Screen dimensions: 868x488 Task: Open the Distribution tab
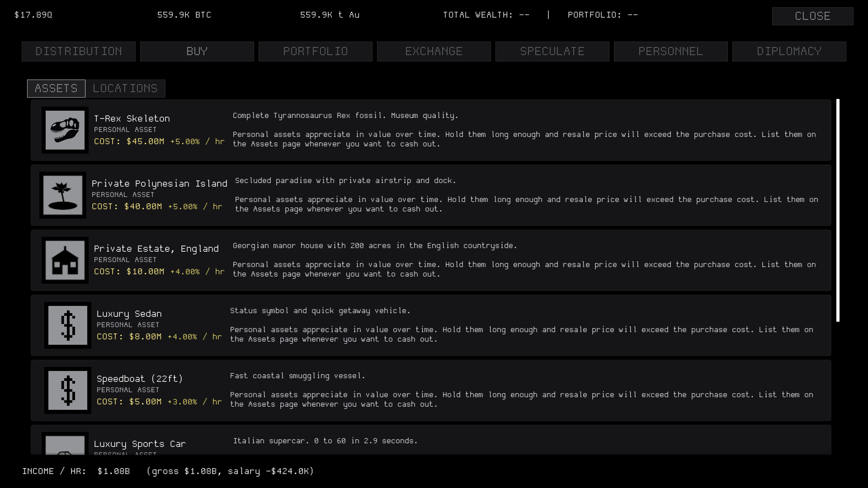tap(79, 52)
